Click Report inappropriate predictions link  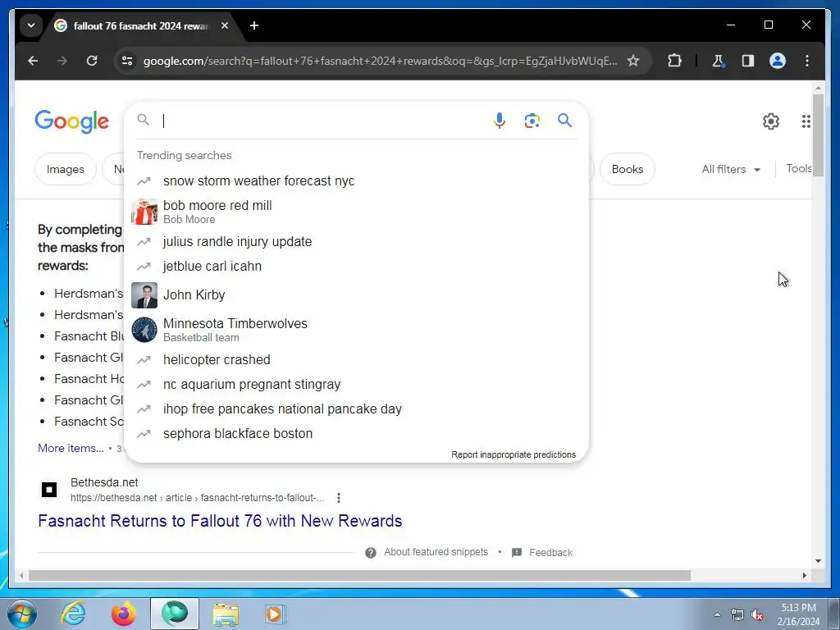click(514, 454)
